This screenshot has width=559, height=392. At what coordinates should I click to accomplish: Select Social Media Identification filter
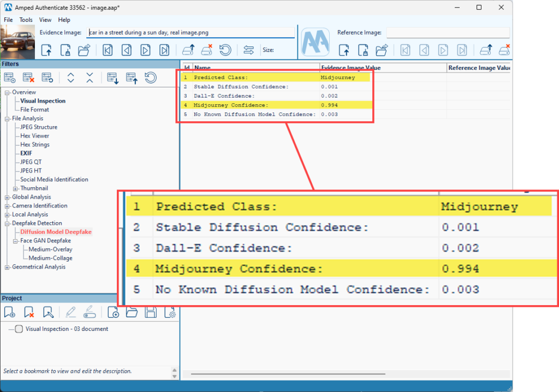[x=54, y=180]
